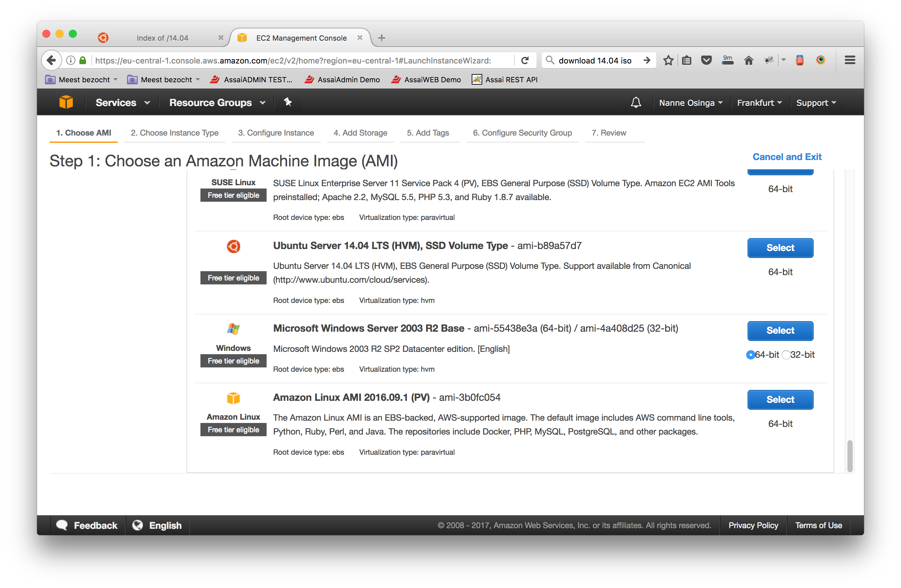Viewport: 901px width, 588px height.
Task: Open the AssaiWEB Demo bookmark
Action: pyautogui.click(x=426, y=79)
